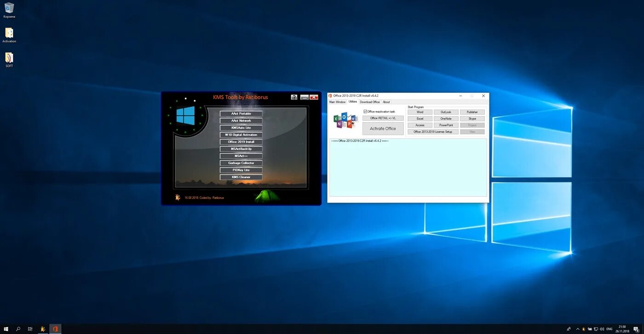Show hidden tray icons chevron
Image resolution: width=644 pixels, height=334 pixels.
click(x=578, y=329)
